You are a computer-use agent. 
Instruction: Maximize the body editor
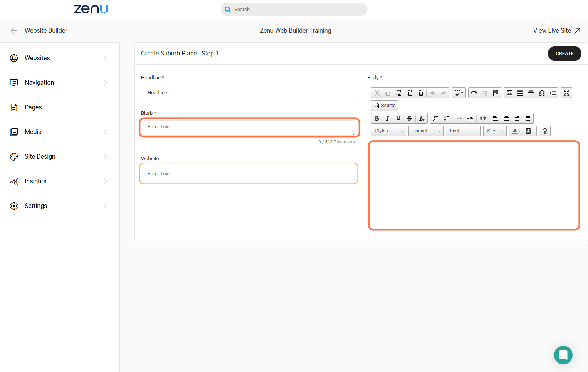click(x=566, y=93)
